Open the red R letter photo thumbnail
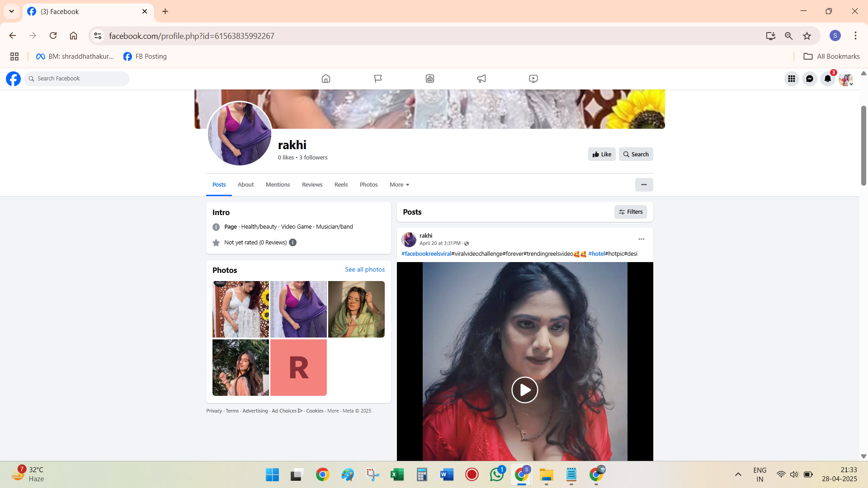Viewport: 868px width, 488px height. click(x=298, y=367)
